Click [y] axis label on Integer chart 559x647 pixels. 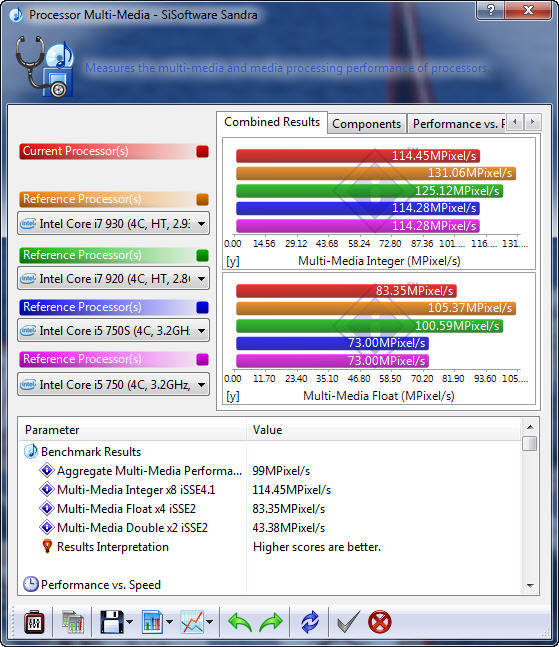[233, 261]
